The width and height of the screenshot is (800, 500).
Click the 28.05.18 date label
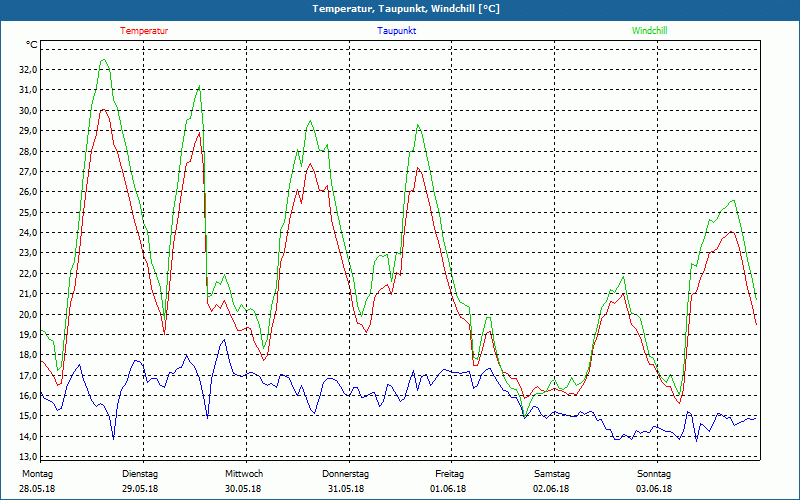[x=37, y=489]
